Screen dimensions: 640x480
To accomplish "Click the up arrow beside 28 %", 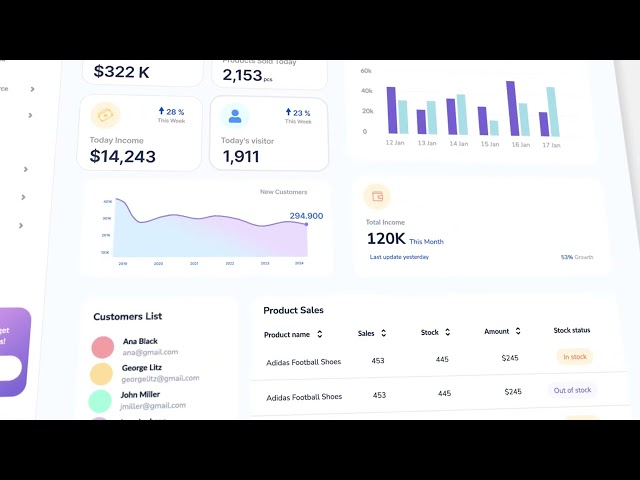I will point(161,111).
